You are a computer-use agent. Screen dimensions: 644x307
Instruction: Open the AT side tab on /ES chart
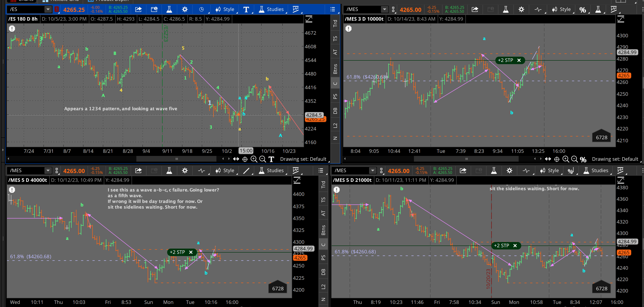[335, 52]
